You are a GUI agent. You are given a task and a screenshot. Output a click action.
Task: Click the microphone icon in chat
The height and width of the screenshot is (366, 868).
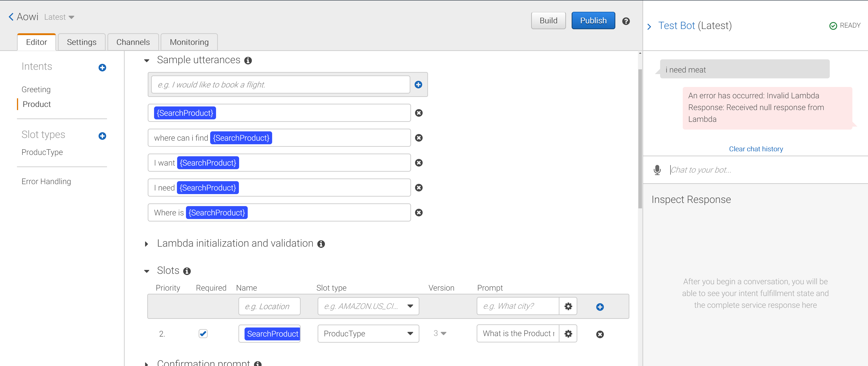pos(657,170)
